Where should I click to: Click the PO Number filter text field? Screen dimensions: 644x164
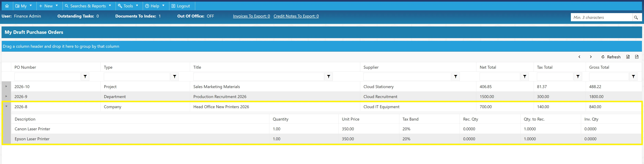click(47, 76)
